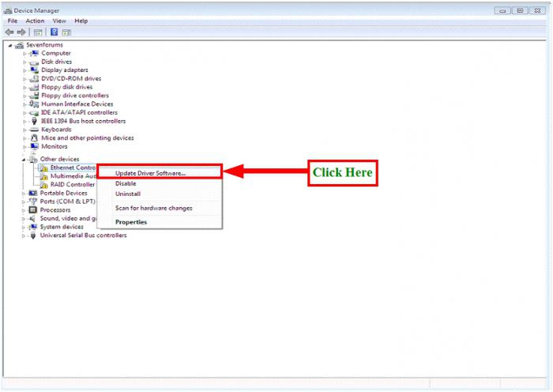Expand the Computer tree node
The width and height of the screenshot is (553, 392).
(24, 53)
